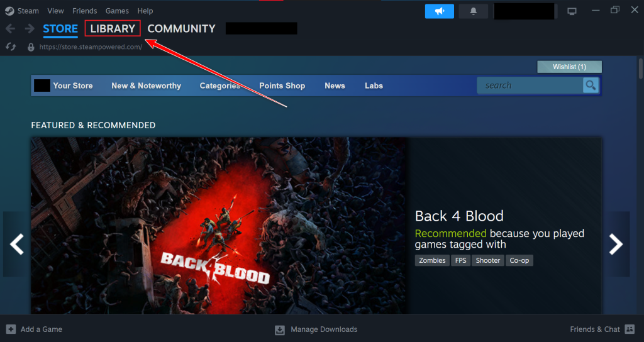Image resolution: width=644 pixels, height=342 pixels.
Task: Click the Steam logo icon
Action: [x=9, y=11]
